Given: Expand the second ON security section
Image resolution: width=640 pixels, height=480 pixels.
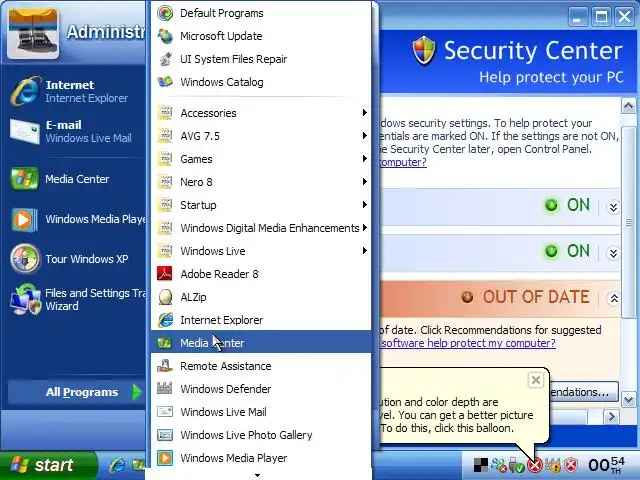Looking at the screenshot, I should (613, 253).
